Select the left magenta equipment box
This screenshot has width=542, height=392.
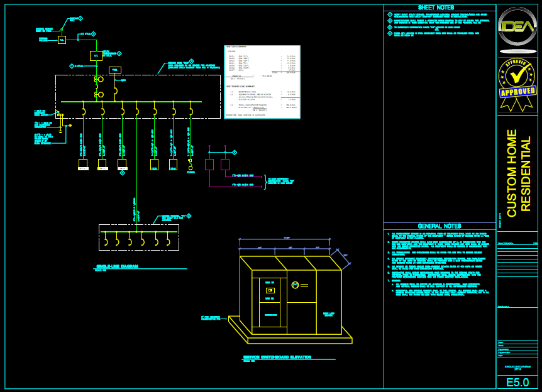pos(209,165)
